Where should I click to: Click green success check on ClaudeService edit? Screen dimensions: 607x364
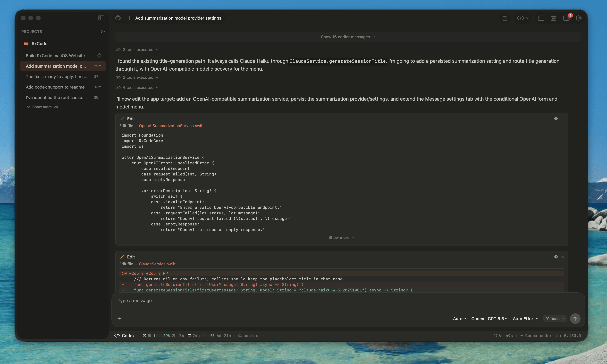click(x=556, y=257)
